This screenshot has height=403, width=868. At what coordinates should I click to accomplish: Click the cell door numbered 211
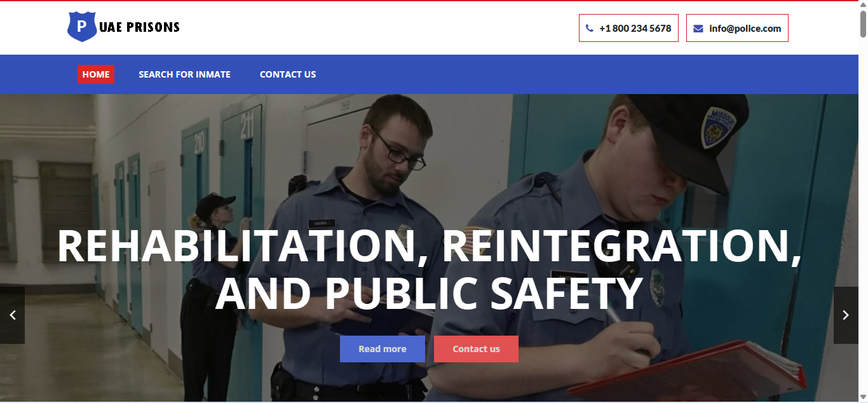(x=243, y=191)
